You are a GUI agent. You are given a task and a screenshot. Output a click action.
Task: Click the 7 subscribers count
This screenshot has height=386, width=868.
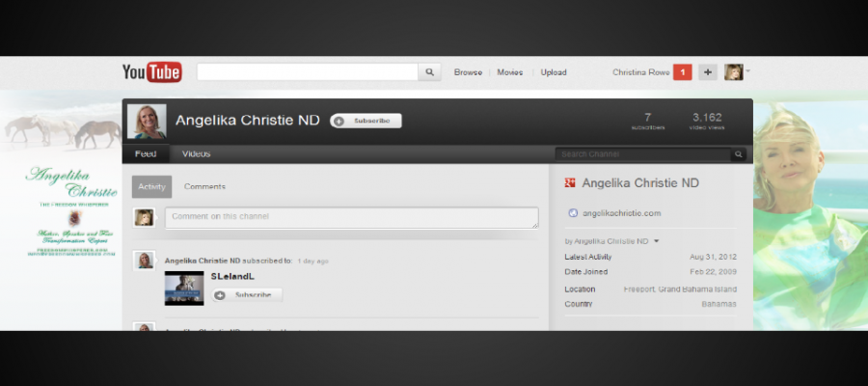tap(648, 121)
